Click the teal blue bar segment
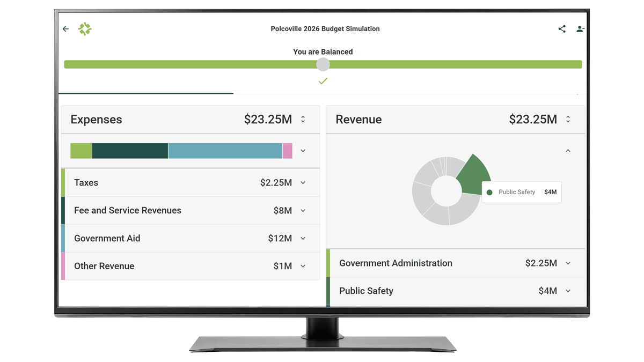Screen dimensions: 644x362 pos(225,151)
